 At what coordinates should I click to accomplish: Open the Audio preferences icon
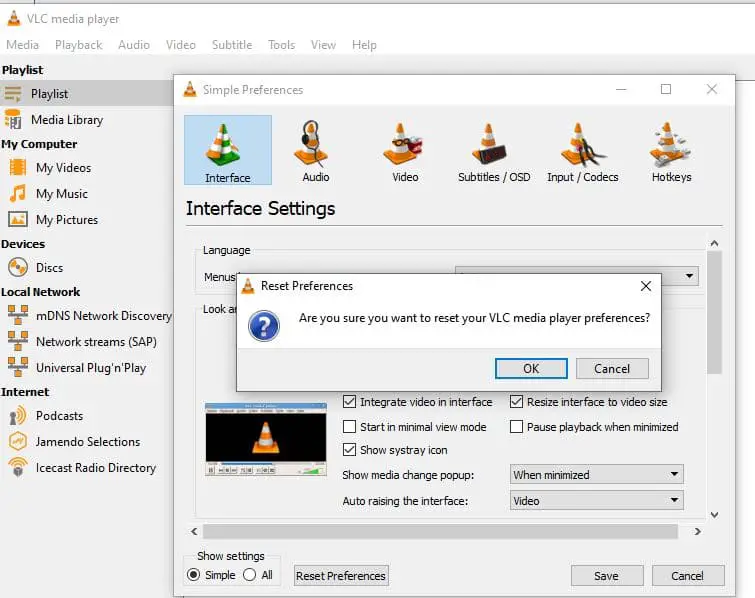(x=315, y=152)
